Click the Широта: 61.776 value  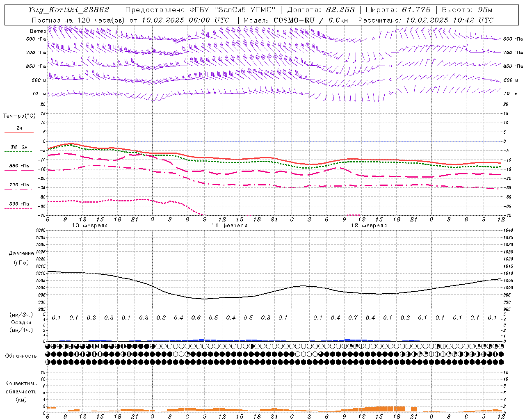pyautogui.click(x=398, y=10)
